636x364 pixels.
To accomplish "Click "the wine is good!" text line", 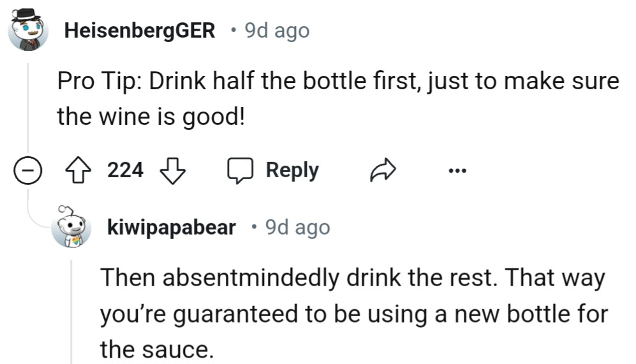I will (x=151, y=117).
